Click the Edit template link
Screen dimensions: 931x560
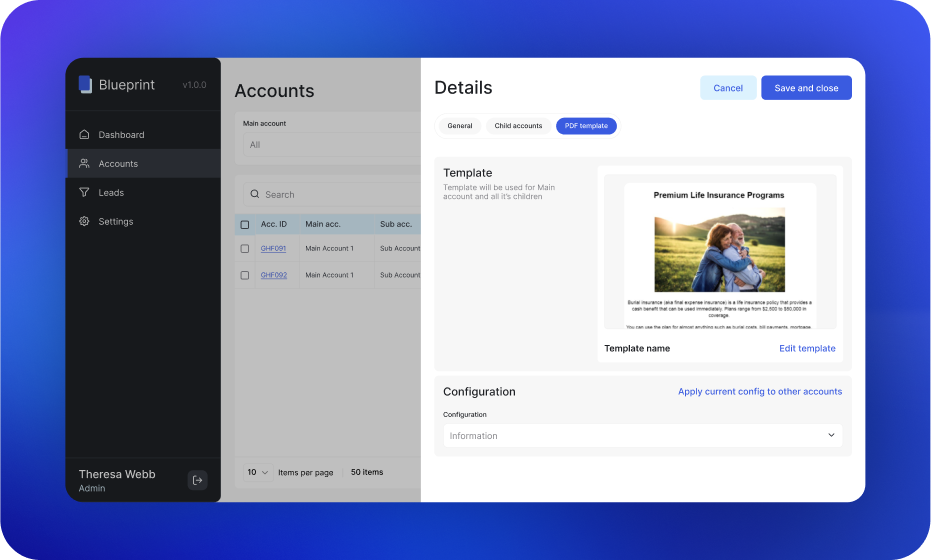click(x=807, y=349)
